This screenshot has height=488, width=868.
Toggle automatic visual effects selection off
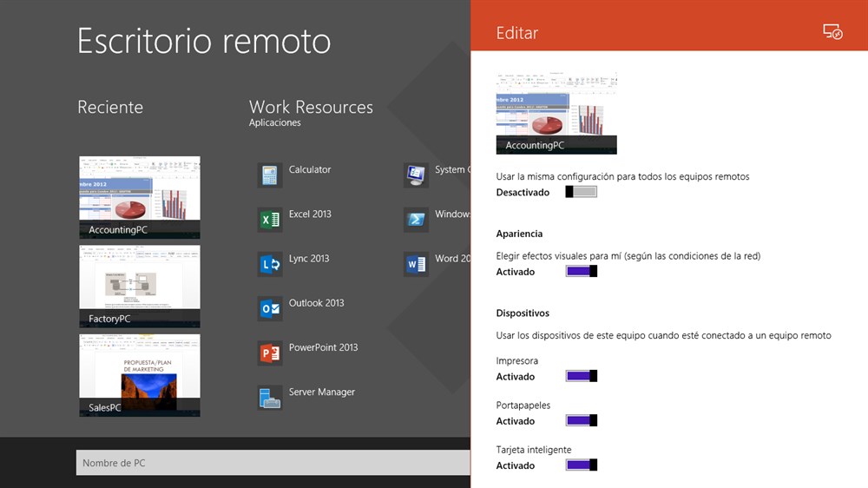581,272
